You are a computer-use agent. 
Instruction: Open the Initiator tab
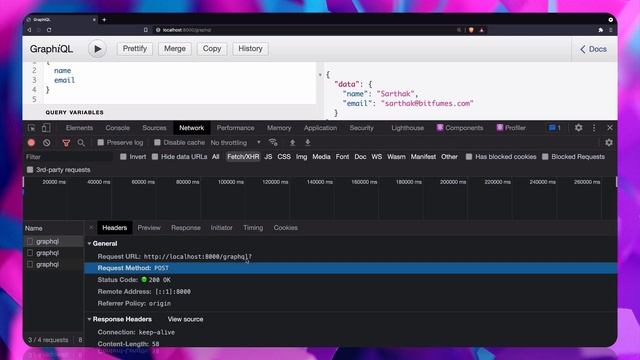click(x=221, y=228)
